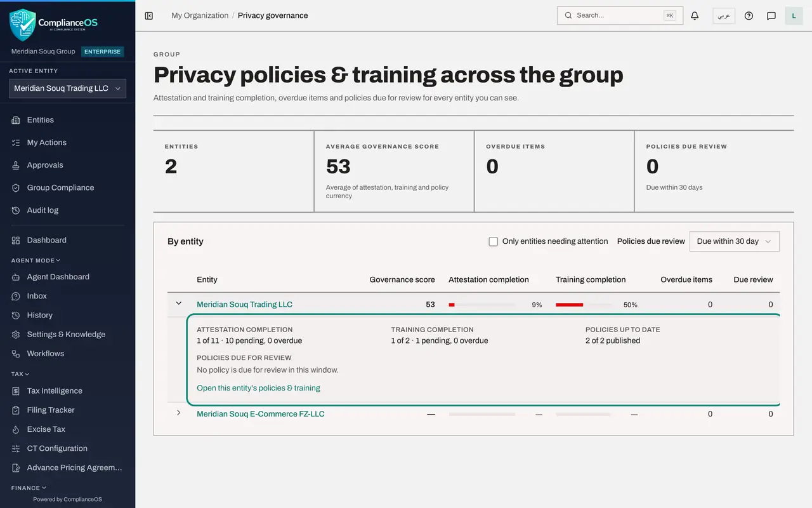Expand the Meridian Souq E-Commerce FZ-LLC row
Viewport: 812px width, 508px height.
[178, 413]
